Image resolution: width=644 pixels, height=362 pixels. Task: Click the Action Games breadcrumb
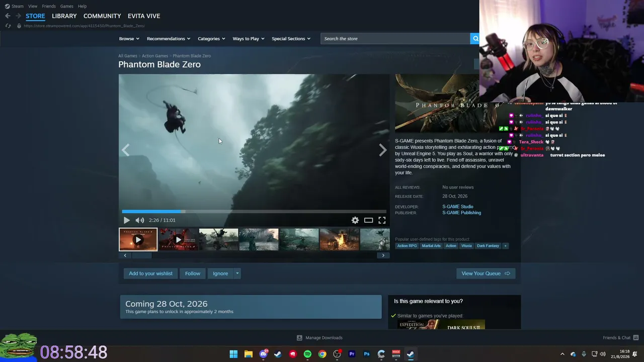[155, 56]
